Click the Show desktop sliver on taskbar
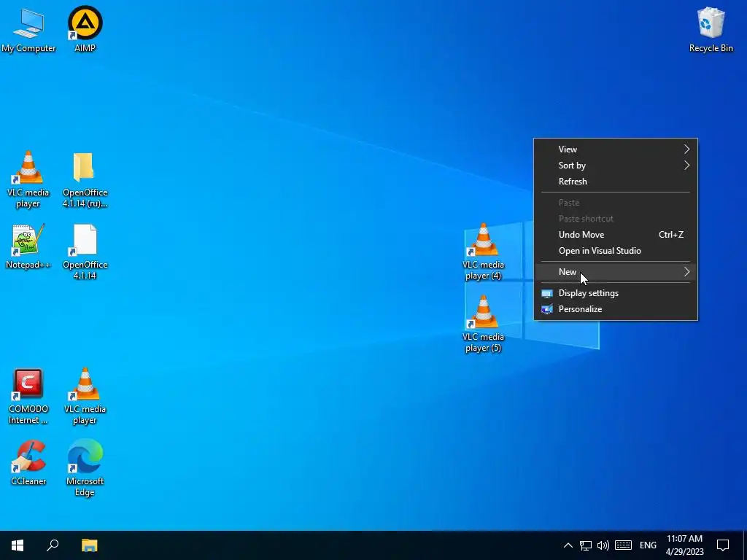Image resolution: width=747 pixels, height=560 pixels. coord(745,545)
